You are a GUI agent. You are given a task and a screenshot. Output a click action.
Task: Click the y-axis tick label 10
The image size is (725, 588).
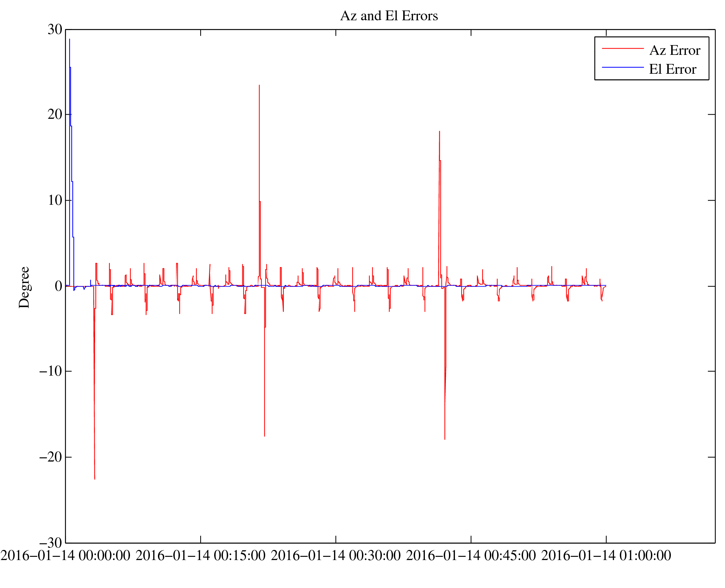(x=55, y=200)
